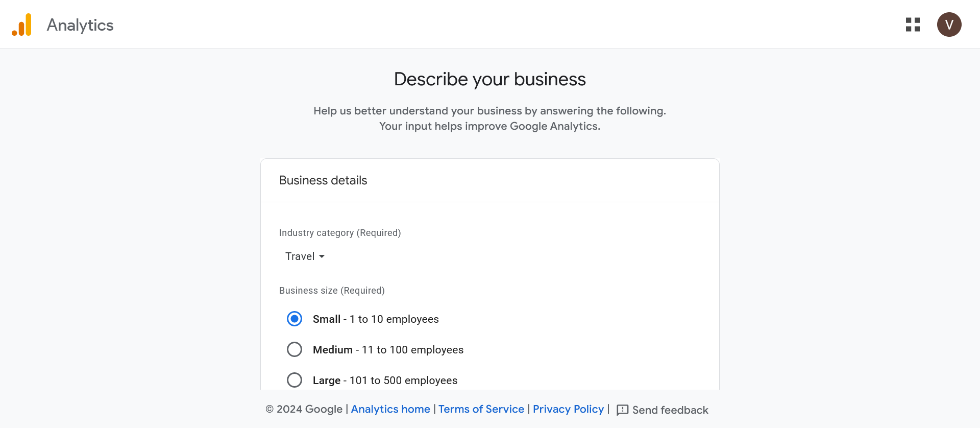Click the Industry category (Required) label
The width and height of the screenshot is (980, 428).
point(340,233)
